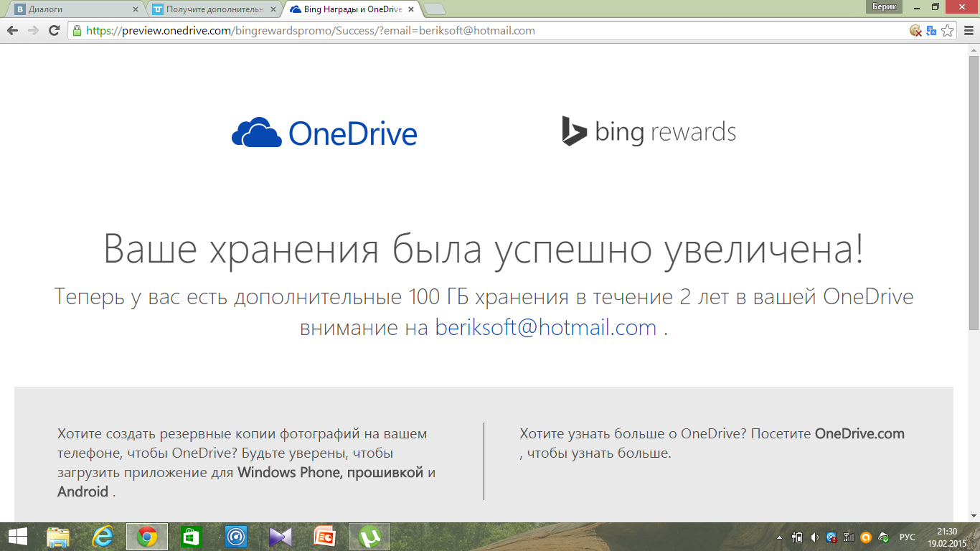Visit the OneDrive.com link

point(859,433)
